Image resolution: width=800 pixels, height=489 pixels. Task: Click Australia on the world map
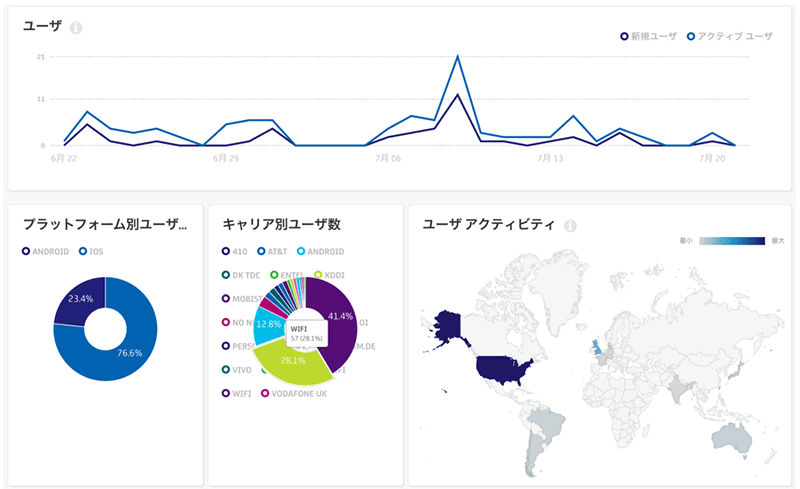tap(732, 441)
